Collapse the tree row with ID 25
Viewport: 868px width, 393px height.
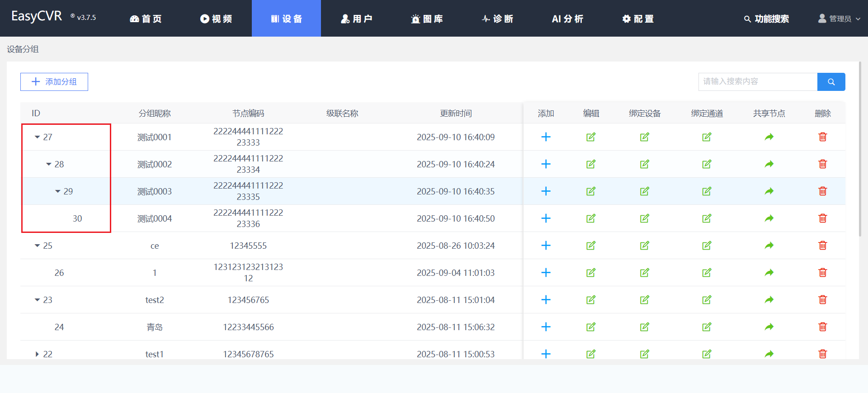38,246
